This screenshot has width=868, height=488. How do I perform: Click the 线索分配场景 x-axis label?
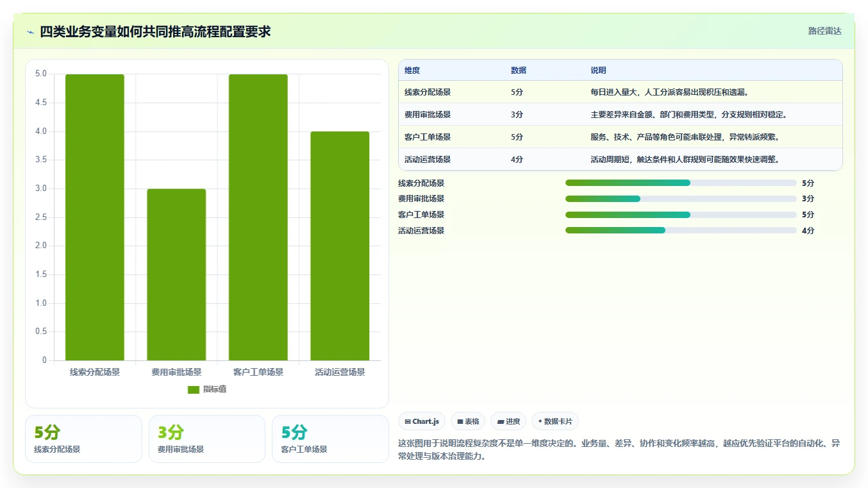click(95, 372)
